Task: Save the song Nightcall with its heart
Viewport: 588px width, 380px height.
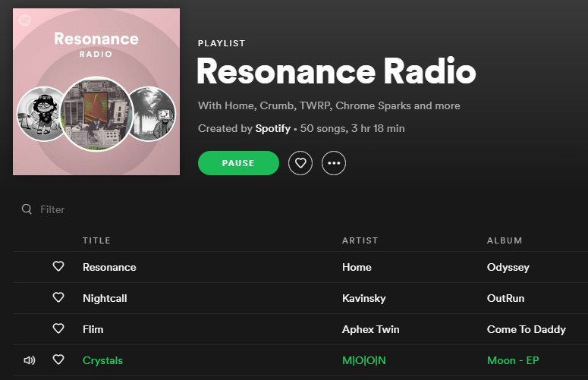Action: [58, 297]
